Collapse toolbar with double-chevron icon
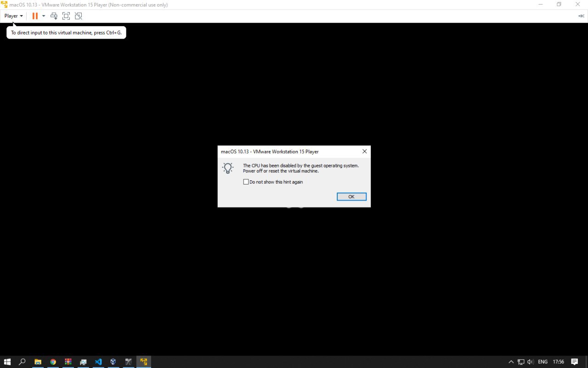 pyautogui.click(x=581, y=16)
